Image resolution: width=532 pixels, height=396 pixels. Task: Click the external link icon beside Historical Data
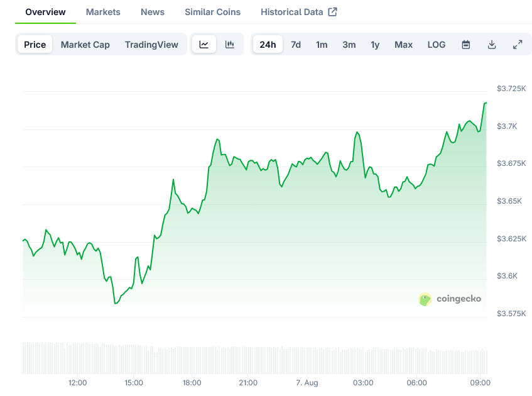[333, 12]
